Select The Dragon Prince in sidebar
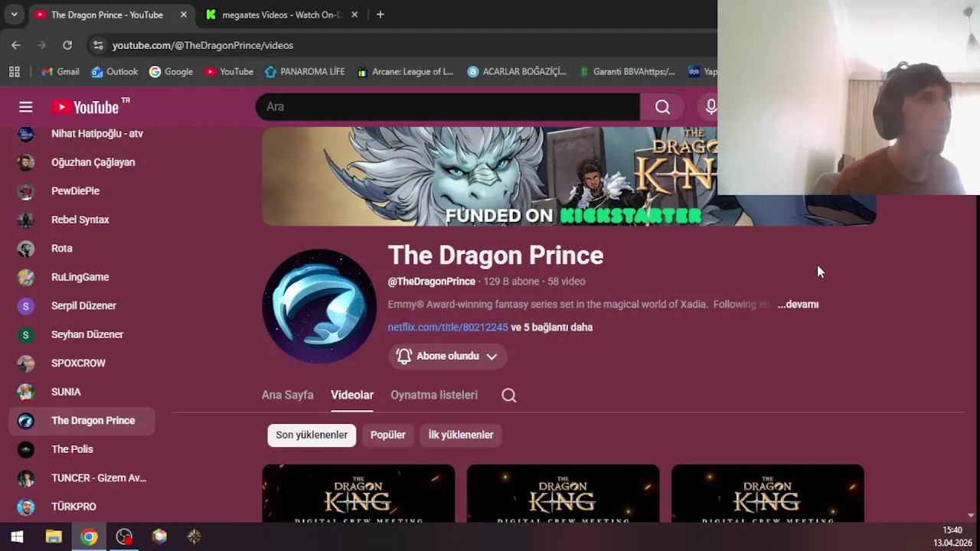This screenshot has width=980, height=551. [x=82, y=420]
